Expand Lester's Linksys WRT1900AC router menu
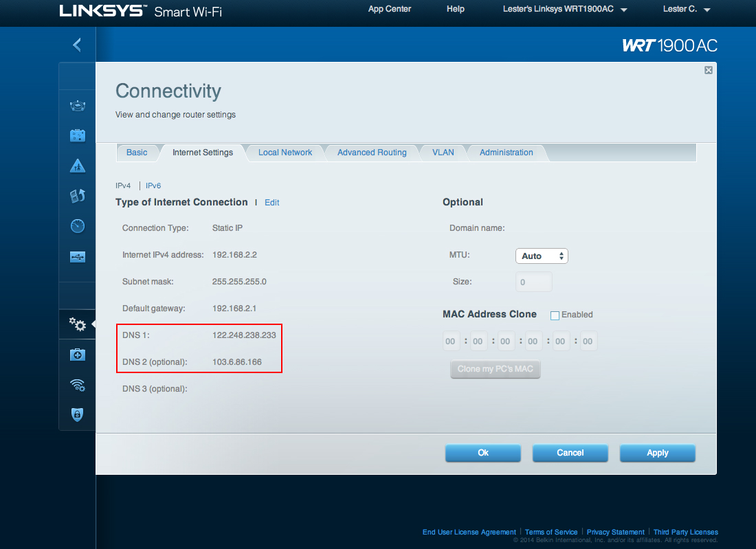756x549 pixels. (566, 10)
